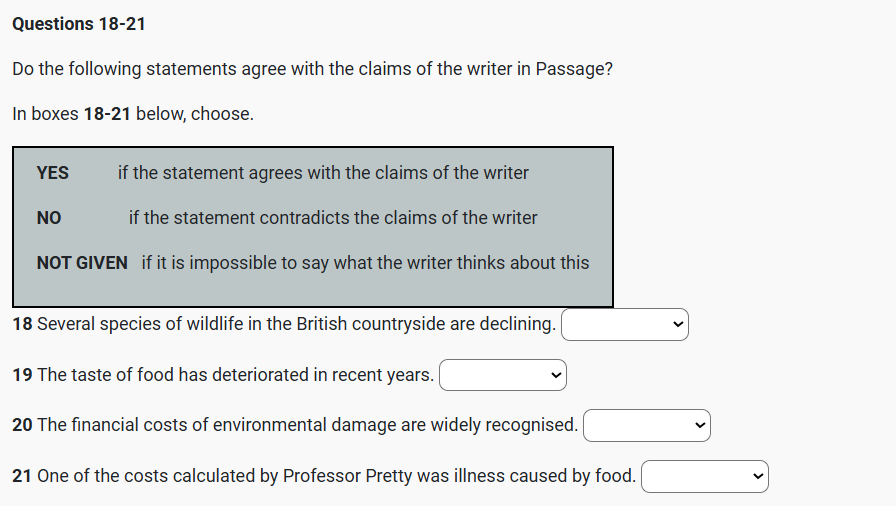Open question 20's answer dropdown

coord(647,425)
